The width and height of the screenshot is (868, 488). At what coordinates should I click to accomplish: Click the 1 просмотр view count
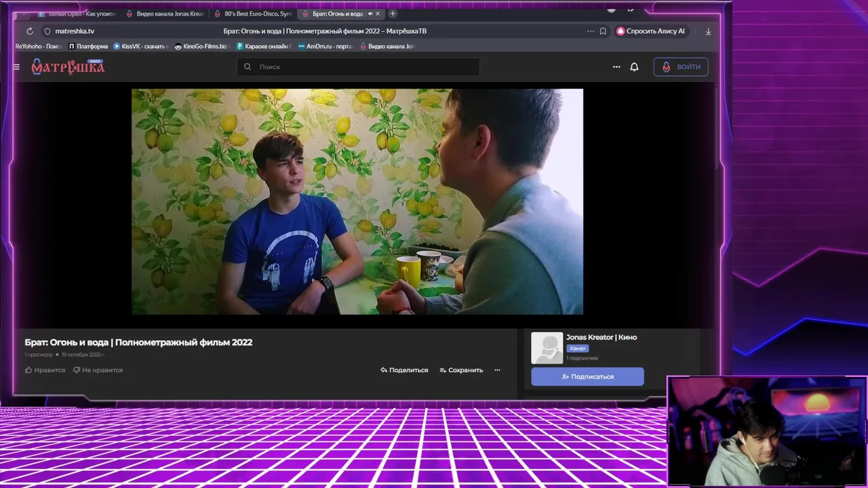tap(39, 354)
